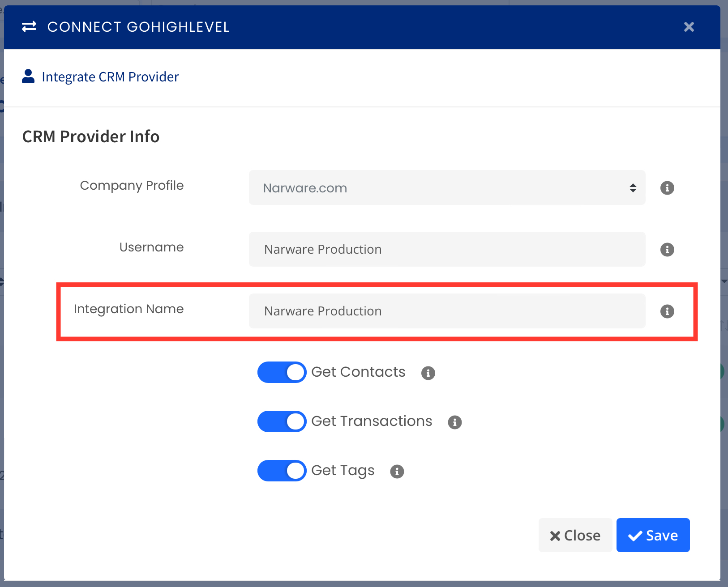Click the Username label text
Image resolution: width=728 pixels, height=587 pixels.
point(151,247)
